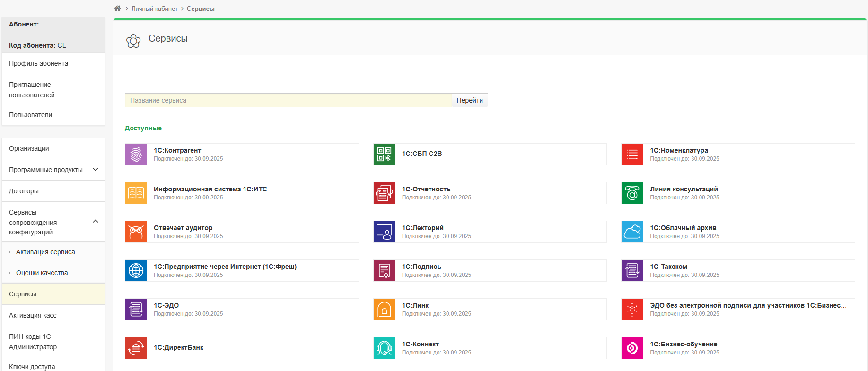Open the 1С-Коннект headset icon
868x371 pixels.
pos(384,348)
